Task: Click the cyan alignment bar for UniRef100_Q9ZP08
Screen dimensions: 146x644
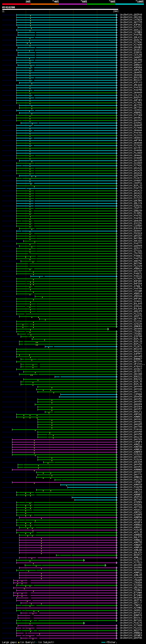Action: 67,15
